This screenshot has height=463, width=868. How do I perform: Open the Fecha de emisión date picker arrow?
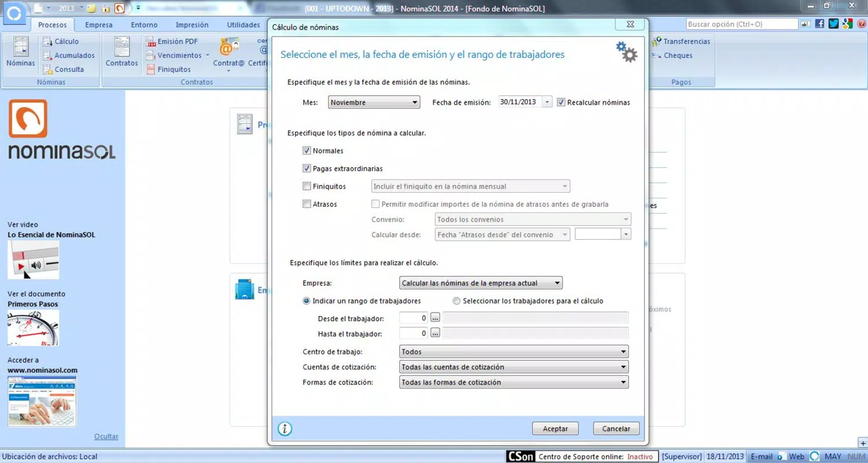(547, 102)
